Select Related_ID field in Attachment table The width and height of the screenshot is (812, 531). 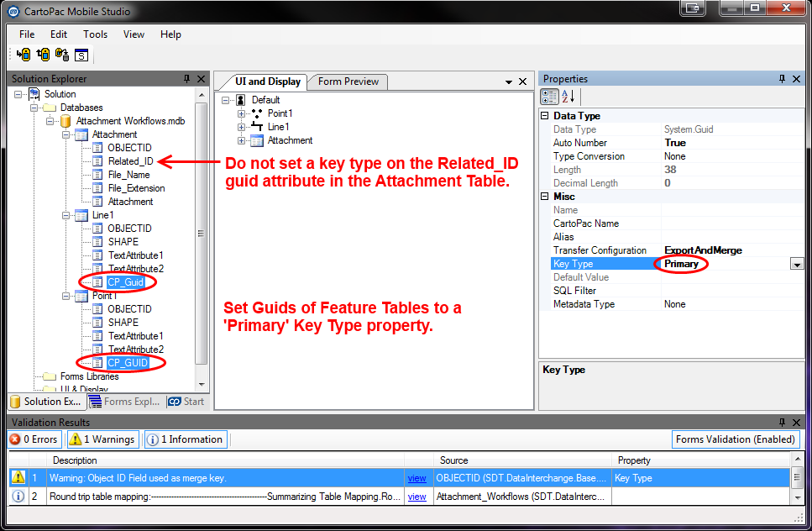point(130,161)
